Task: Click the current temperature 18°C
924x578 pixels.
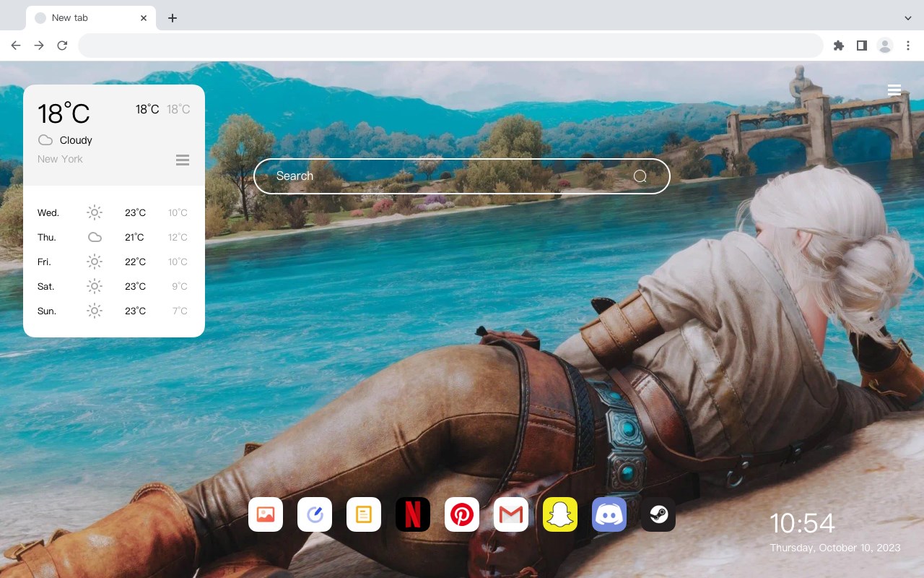Action: (64, 113)
